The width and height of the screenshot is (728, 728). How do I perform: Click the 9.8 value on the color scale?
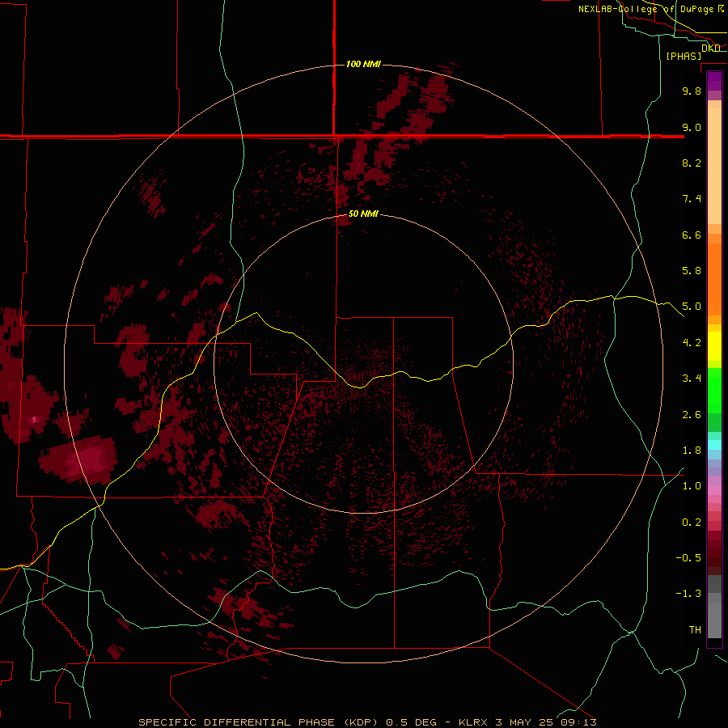[692, 91]
